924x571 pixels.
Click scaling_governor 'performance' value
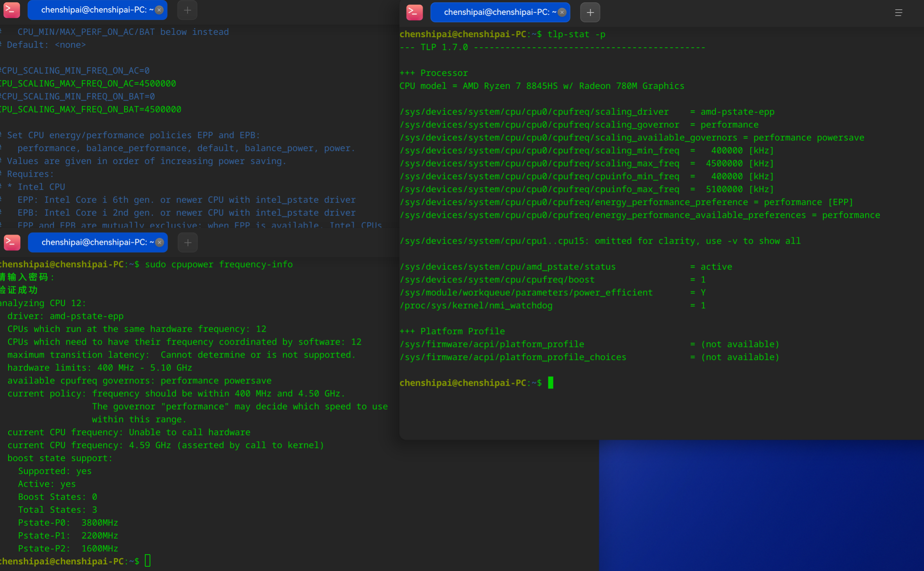(x=729, y=125)
